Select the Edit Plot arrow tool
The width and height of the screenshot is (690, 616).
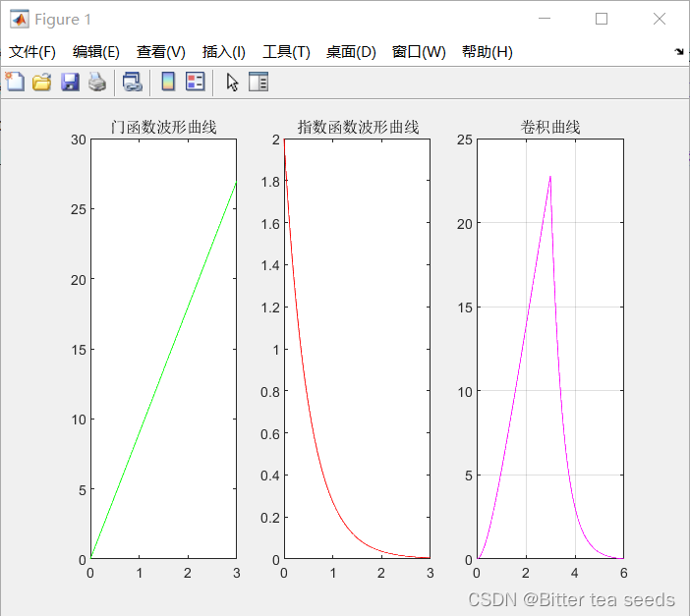[232, 83]
